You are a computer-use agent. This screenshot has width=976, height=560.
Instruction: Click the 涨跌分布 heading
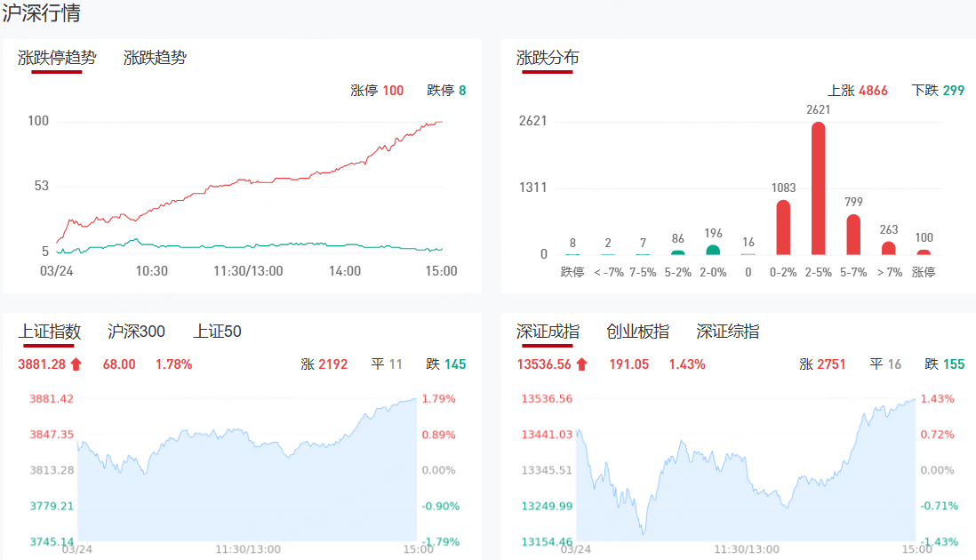tap(548, 59)
